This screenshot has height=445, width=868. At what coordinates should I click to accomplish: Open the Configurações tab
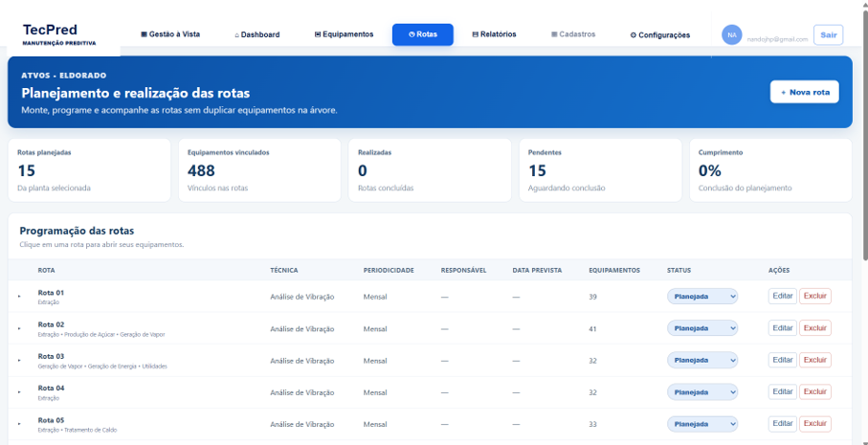pos(660,34)
